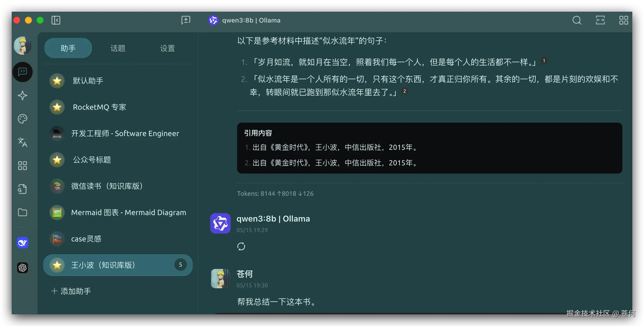Collapse the sidebar panel icon
This screenshot has width=644, height=326.
point(56,20)
